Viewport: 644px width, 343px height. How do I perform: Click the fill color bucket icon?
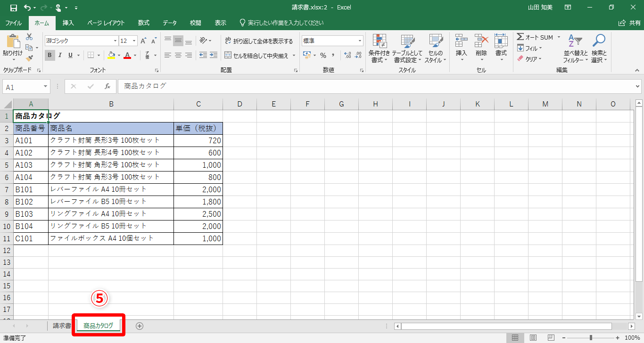click(111, 55)
